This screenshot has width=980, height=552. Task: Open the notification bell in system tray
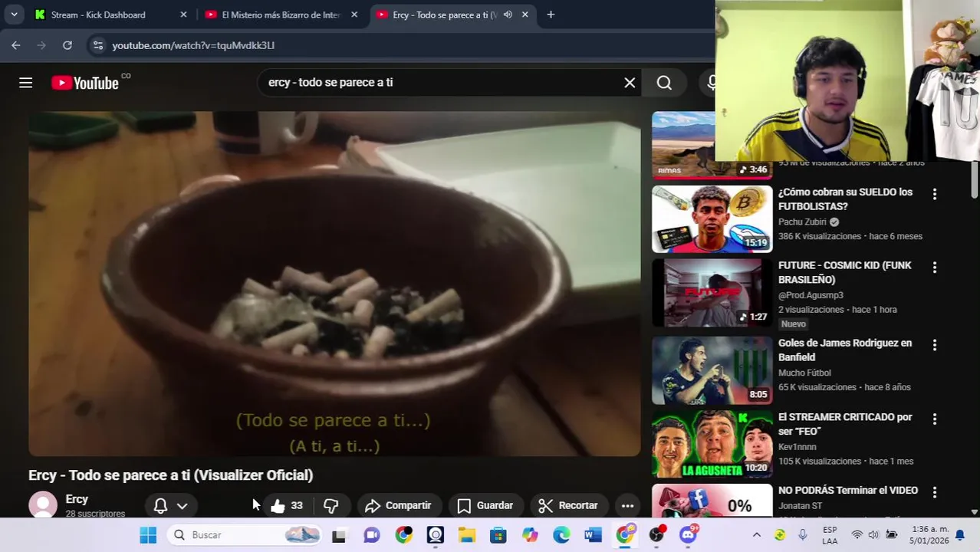(960, 535)
